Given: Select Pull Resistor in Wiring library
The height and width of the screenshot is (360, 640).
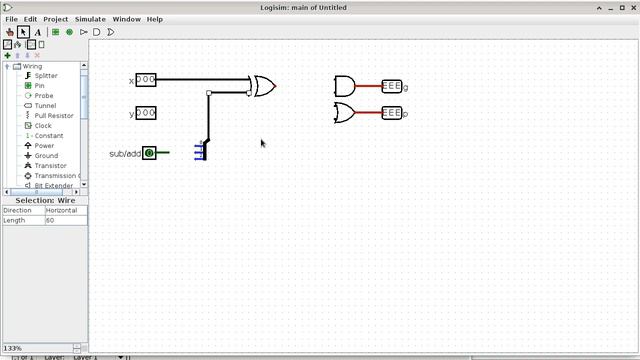Looking at the screenshot, I should (54, 116).
